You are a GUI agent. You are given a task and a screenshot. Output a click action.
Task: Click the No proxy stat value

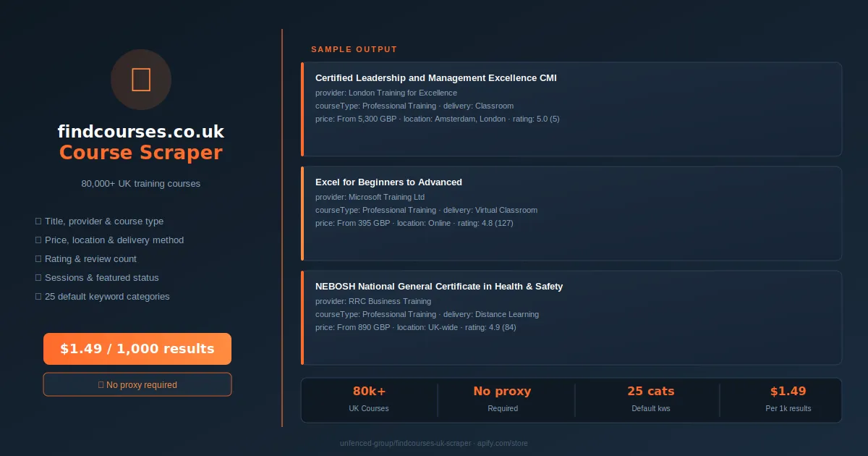click(502, 392)
